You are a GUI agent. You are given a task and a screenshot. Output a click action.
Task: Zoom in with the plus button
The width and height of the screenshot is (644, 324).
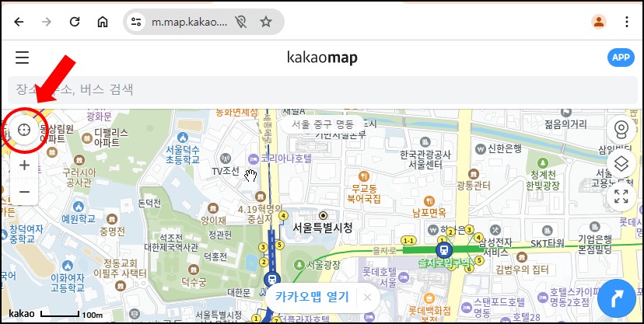[25, 165]
